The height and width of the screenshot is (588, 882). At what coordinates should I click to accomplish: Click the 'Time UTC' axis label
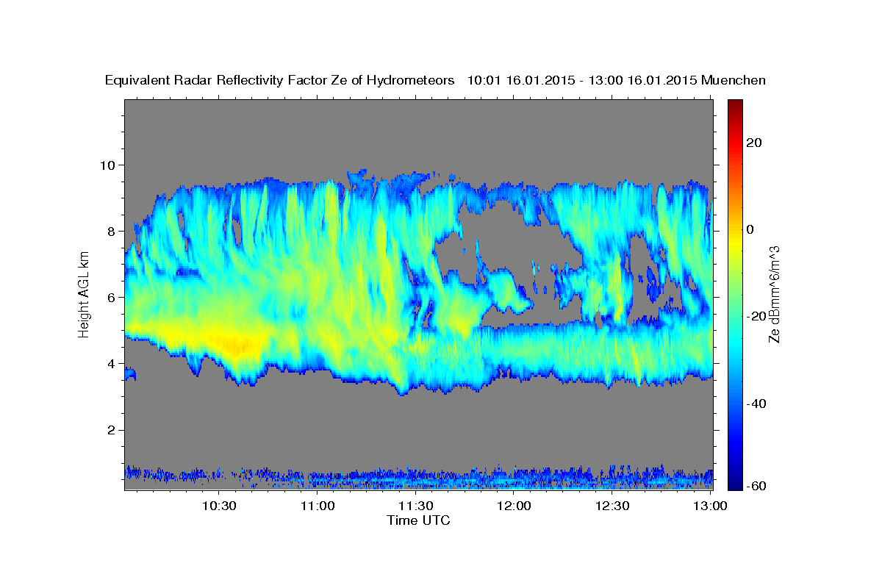tap(418, 520)
